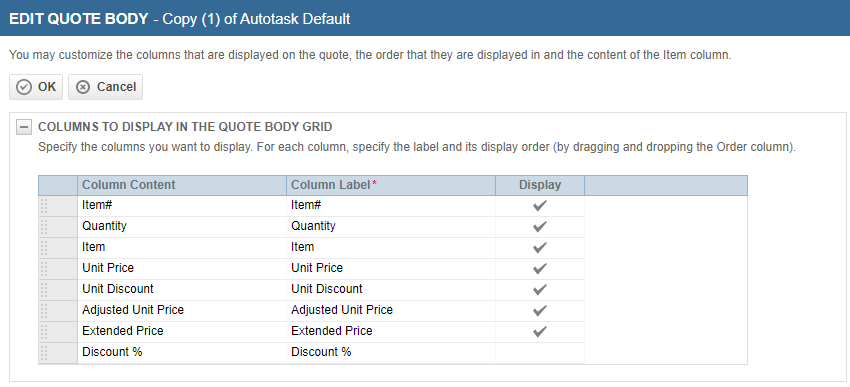Select the Adjusted Unit Price drag handle

pos(44,311)
